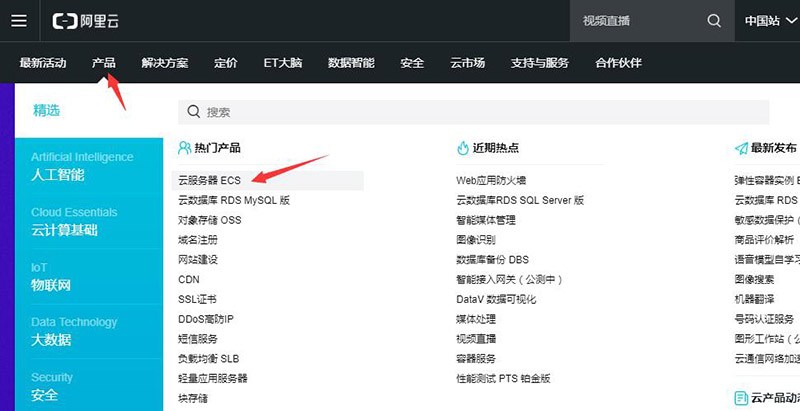
Task: Click the 云产品动态 document icon
Action: [741, 398]
